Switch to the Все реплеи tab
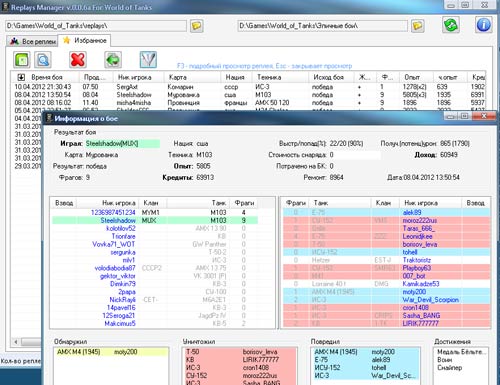The height and width of the screenshot is (385, 500). coord(32,41)
